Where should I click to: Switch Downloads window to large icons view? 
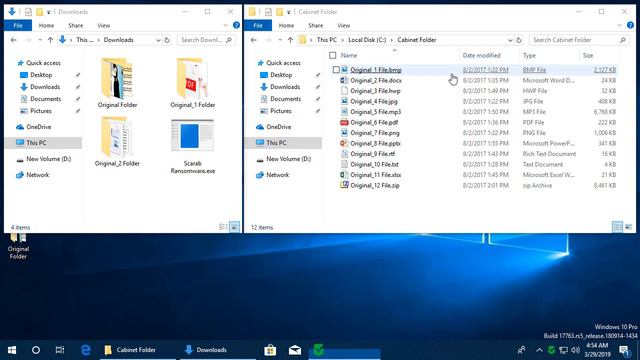coord(235,227)
